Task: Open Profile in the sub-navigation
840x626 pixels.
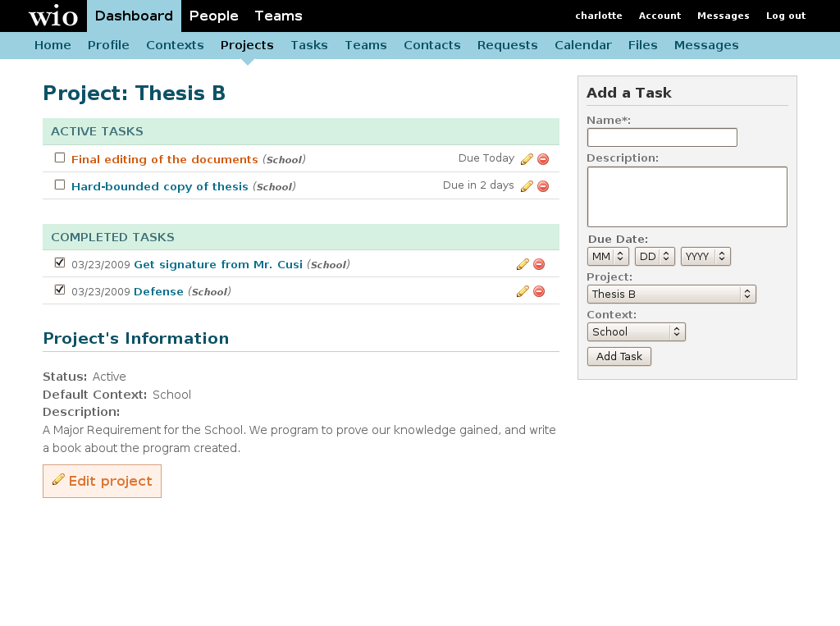Action: coord(108,46)
